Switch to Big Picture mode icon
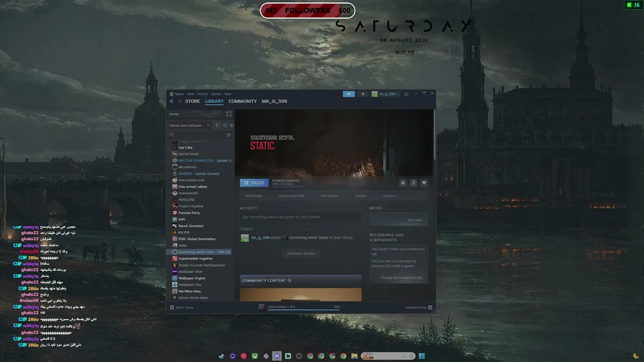The image size is (644, 362). tap(407, 94)
